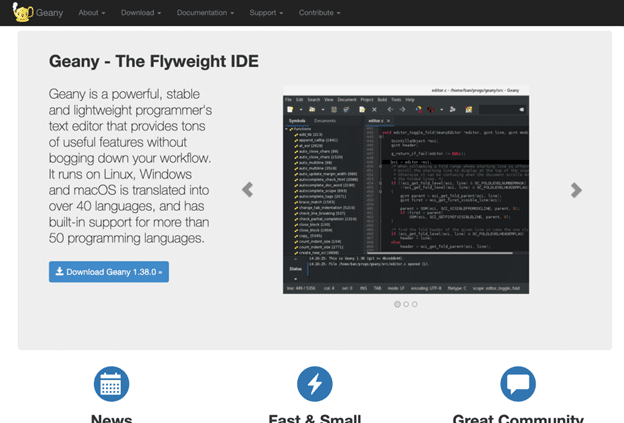Click the Geany brand name link

point(49,13)
